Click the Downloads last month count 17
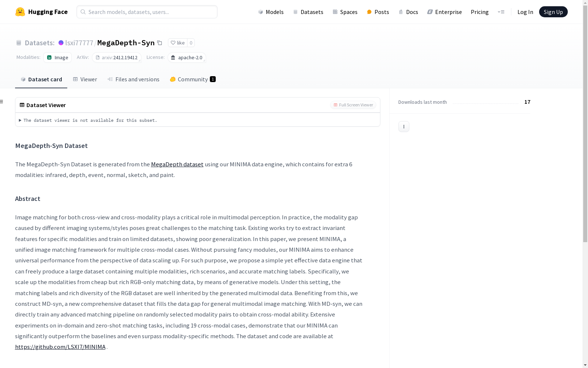Image resolution: width=588 pixels, height=368 pixels. [527, 102]
